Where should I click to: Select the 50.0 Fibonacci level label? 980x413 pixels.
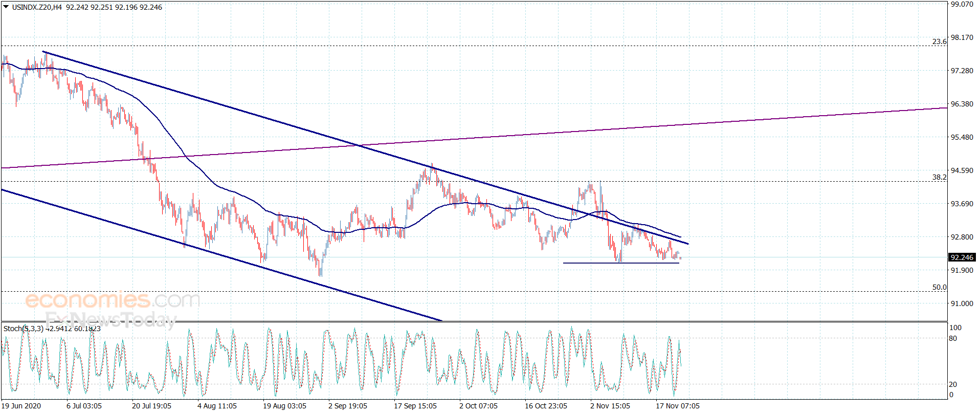click(939, 287)
